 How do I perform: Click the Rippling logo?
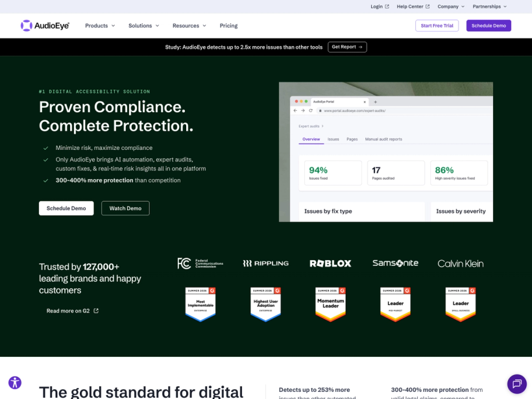click(x=265, y=263)
